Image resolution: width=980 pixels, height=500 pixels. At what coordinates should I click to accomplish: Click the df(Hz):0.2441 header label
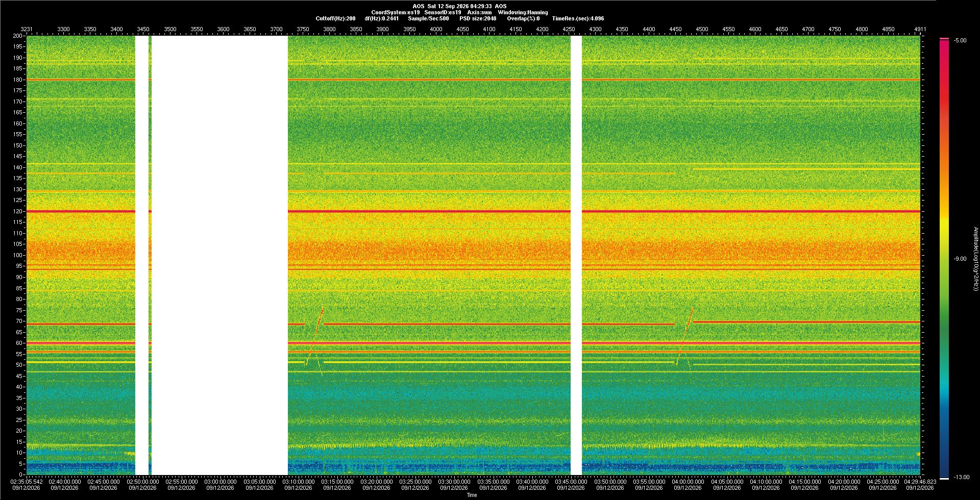coord(382,18)
